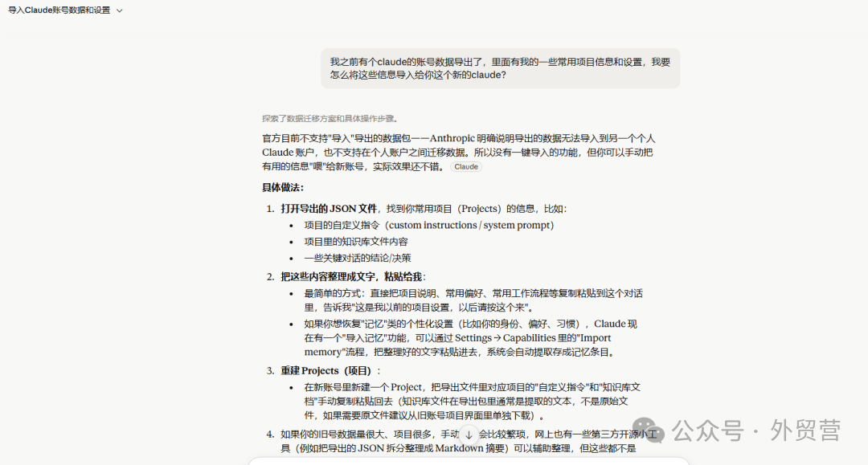Click the scroll-to-bottom arrow button
Viewport: 868px width, 465px height.
point(469,434)
